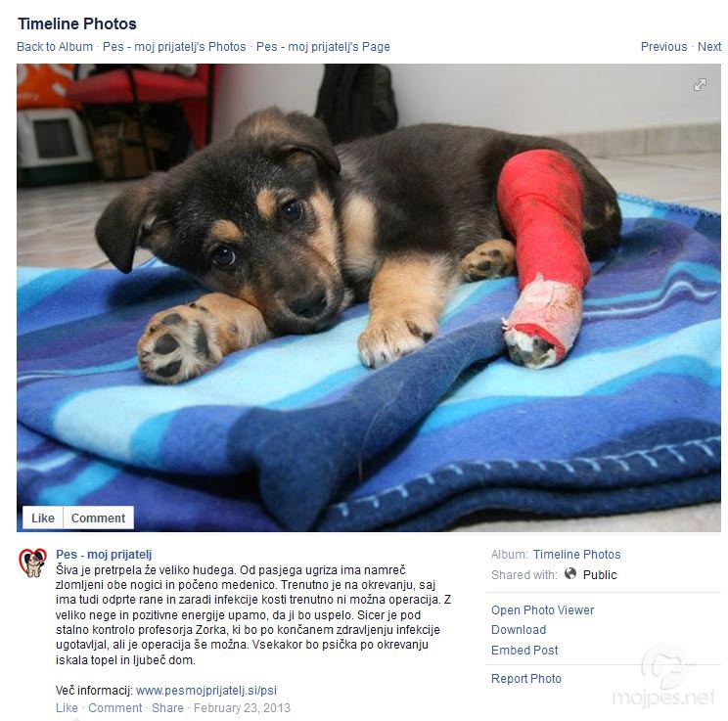The image size is (728, 721).
Task: Open Pes - moj prijatelj's Photos link
Action: pos(174,47)
